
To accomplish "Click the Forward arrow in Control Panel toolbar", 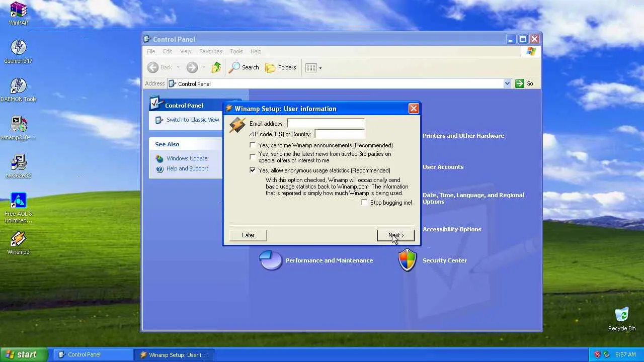I will 192,67.
